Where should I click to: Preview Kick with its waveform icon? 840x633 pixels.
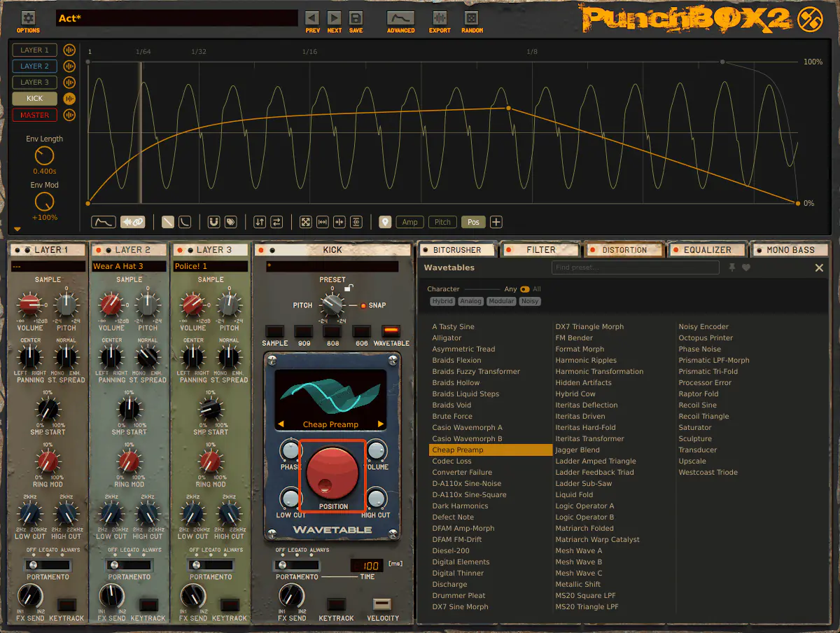tap(69, 99)
